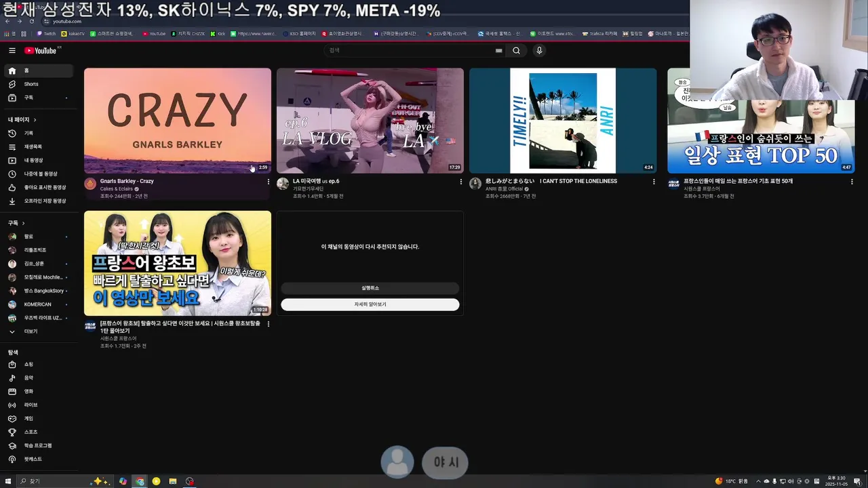Click 실행취소 to undo channel removal
Viewport: 868px width, 488px height.
pyautogui.click(x=370, y=288)
